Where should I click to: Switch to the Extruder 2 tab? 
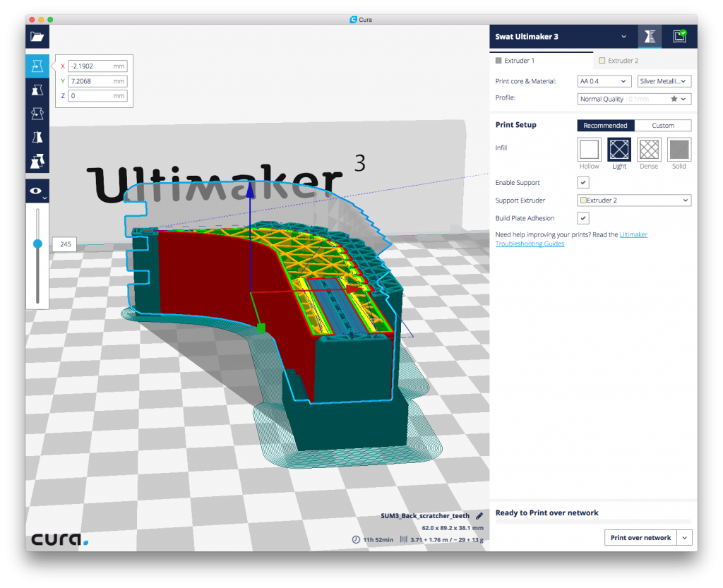645,61
